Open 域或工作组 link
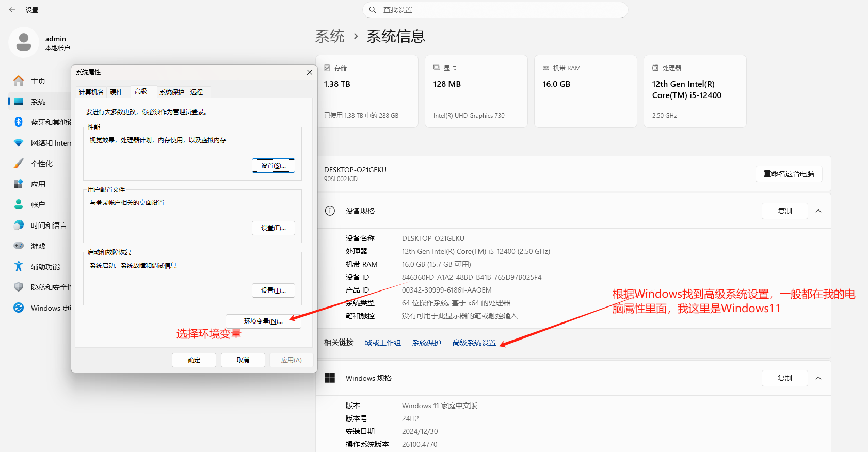Viewport: 868px width, 452px height. click(x=383, y=343)
